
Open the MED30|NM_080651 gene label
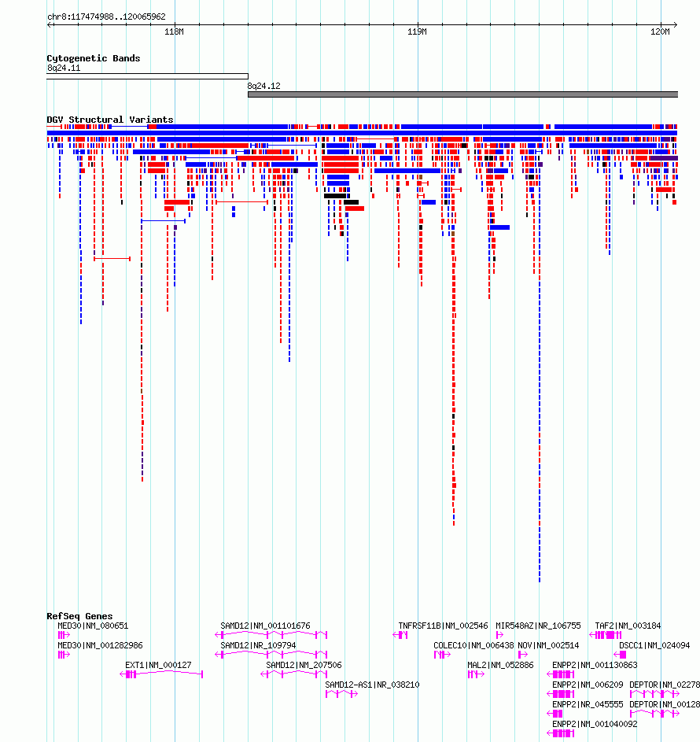[93, 626]
